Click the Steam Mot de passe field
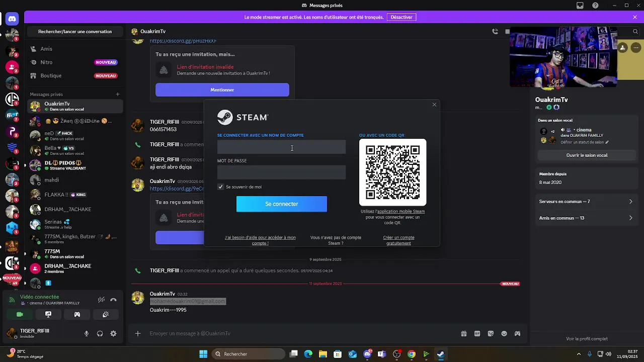 (x=281, y=172)
